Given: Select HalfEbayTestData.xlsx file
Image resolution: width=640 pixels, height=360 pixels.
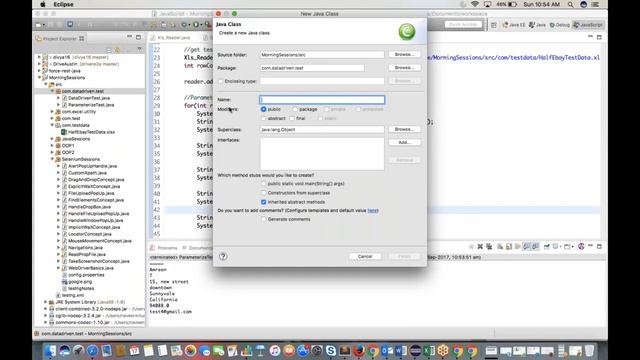Looking at the screenshot, I should pyautogui.click(x=91, y=132).
